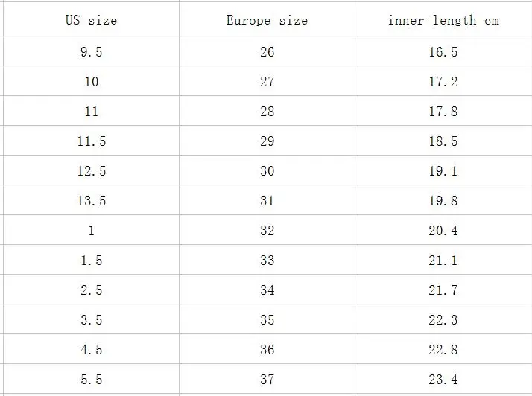532x396 pixels.
Task: Select the 'Europe size' header cell
Action: 267,19
